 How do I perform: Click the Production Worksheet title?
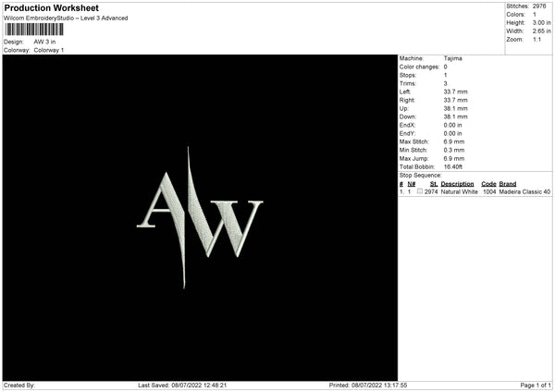point(51,8)
